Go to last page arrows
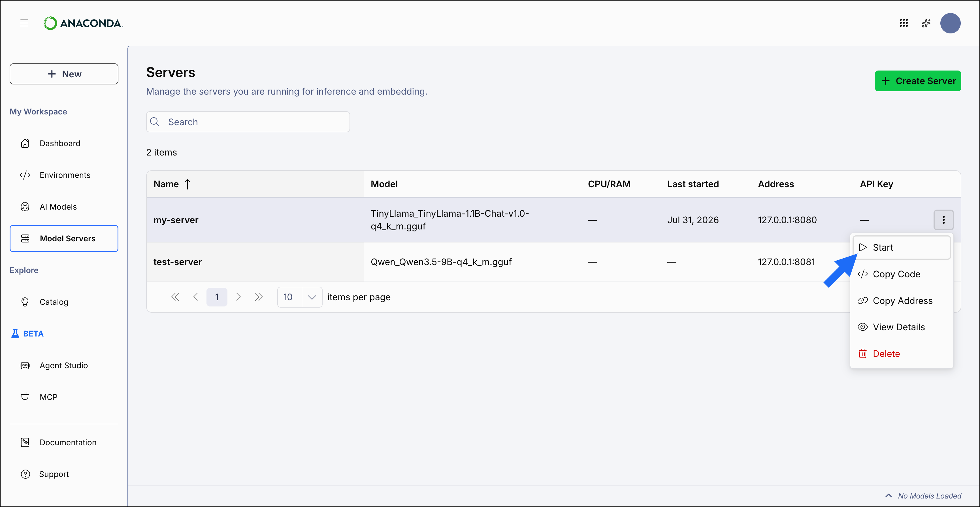Viewport: 980px width, 507px height. [x=259, y=297]
